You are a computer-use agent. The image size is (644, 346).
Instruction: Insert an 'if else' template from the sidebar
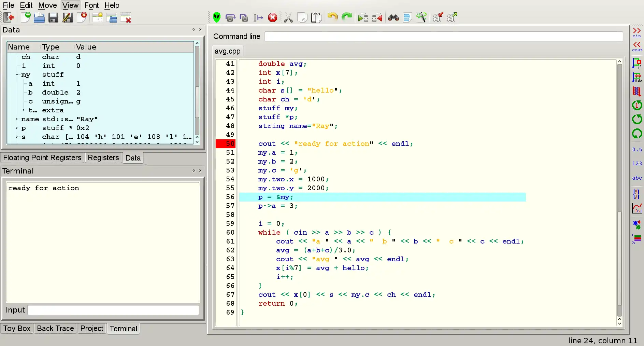pos(637,78)
